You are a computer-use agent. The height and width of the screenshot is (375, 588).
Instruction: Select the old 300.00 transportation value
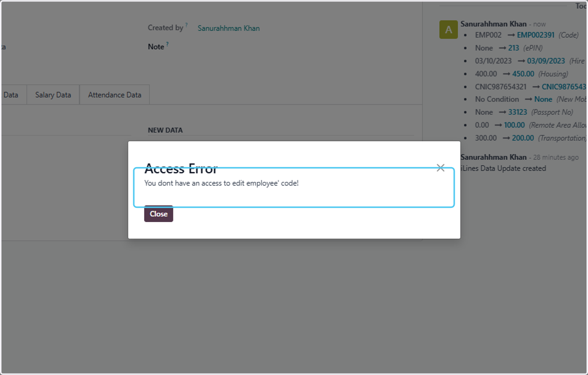pos(486,138)
